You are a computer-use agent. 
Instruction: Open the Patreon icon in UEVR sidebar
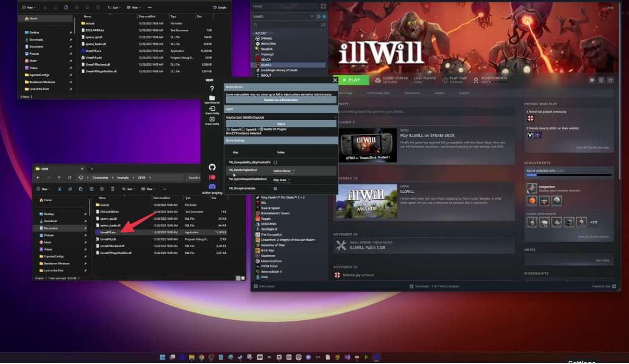click(x=212, y=177)
